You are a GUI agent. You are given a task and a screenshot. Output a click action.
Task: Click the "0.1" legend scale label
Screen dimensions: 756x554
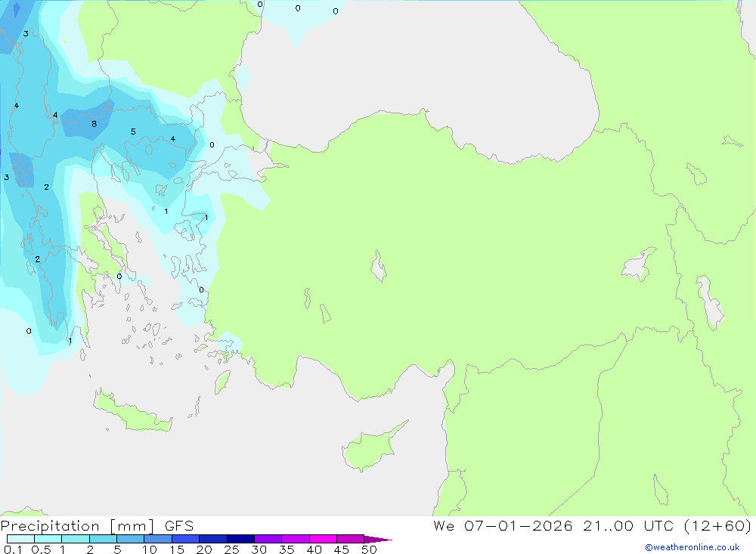[13, 549]
